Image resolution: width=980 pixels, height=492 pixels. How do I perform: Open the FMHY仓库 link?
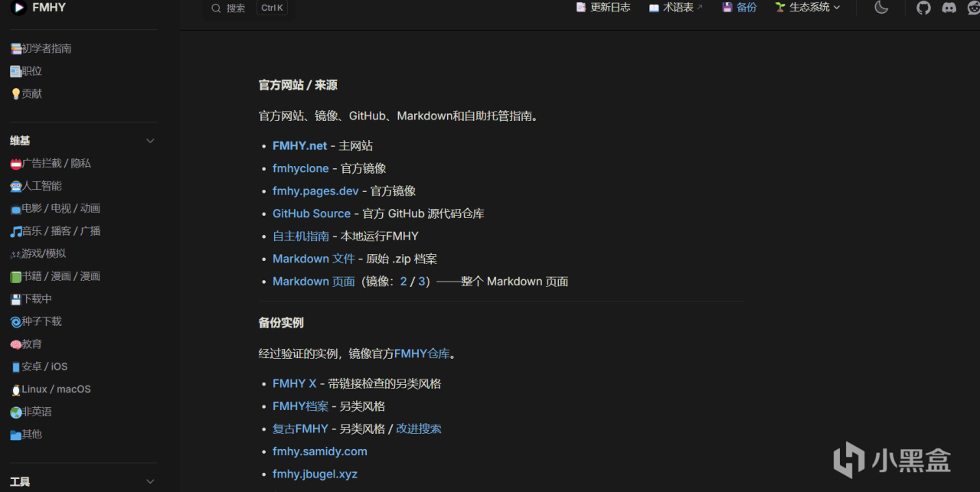pos(422,354)
